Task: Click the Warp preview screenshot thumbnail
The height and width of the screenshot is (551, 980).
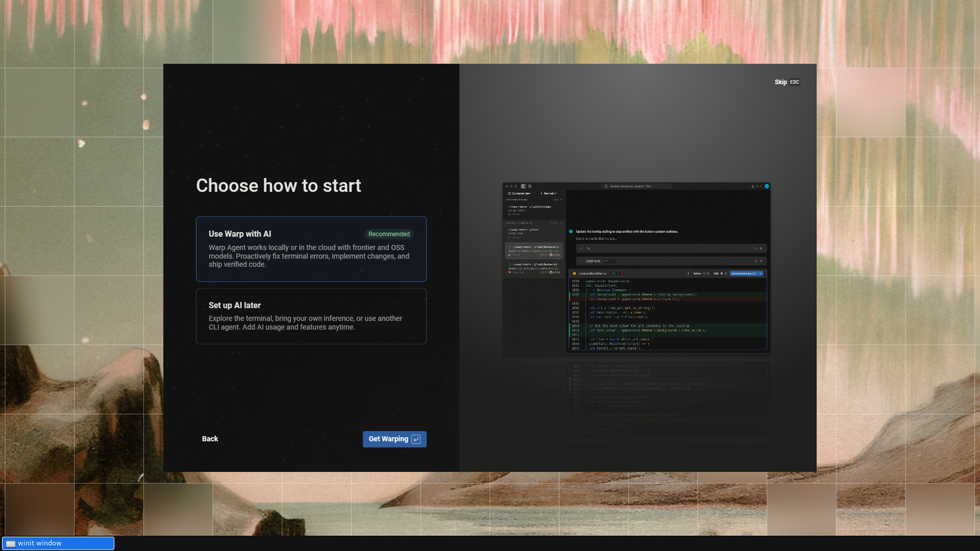Action: tap(636, 267)
